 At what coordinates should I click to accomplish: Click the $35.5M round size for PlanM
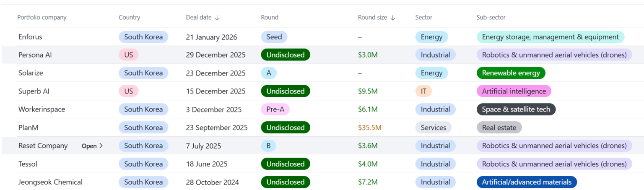pyautogui.click(x=369, y=128)
